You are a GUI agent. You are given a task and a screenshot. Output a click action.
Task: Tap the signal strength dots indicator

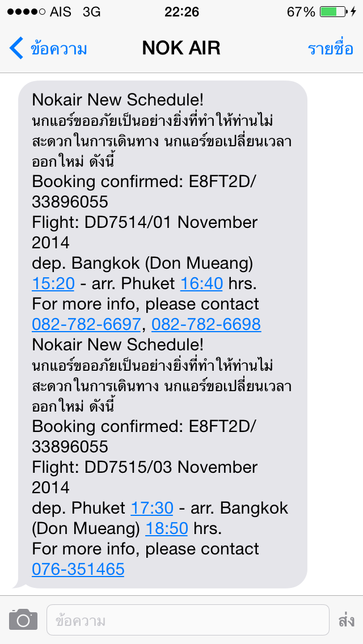tap(23, 11)
